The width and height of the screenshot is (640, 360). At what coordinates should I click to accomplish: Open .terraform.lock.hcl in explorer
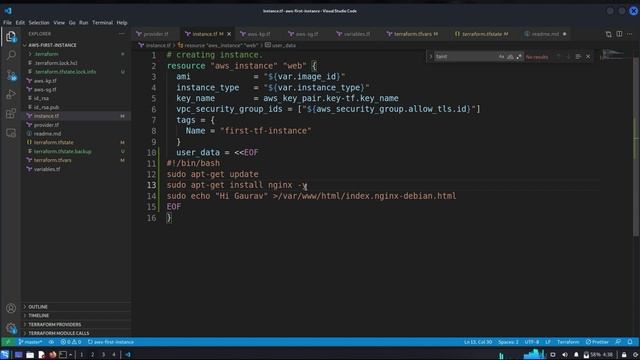76,63
